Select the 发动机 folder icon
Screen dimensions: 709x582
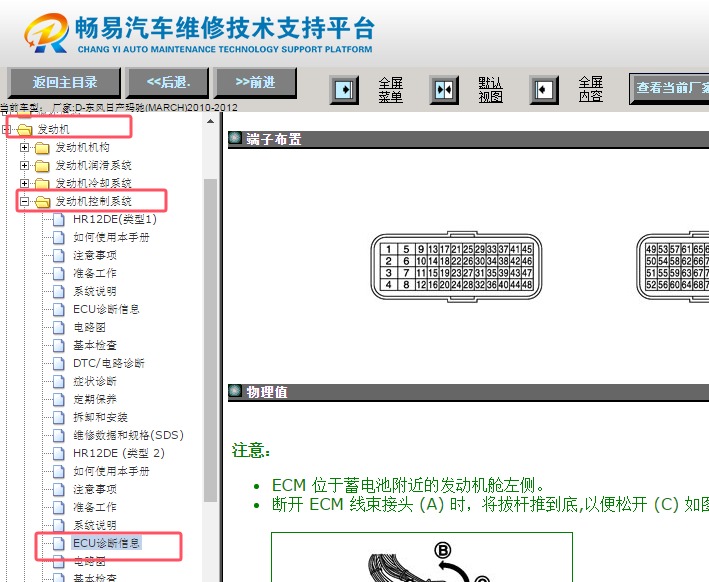coord(24,130)
